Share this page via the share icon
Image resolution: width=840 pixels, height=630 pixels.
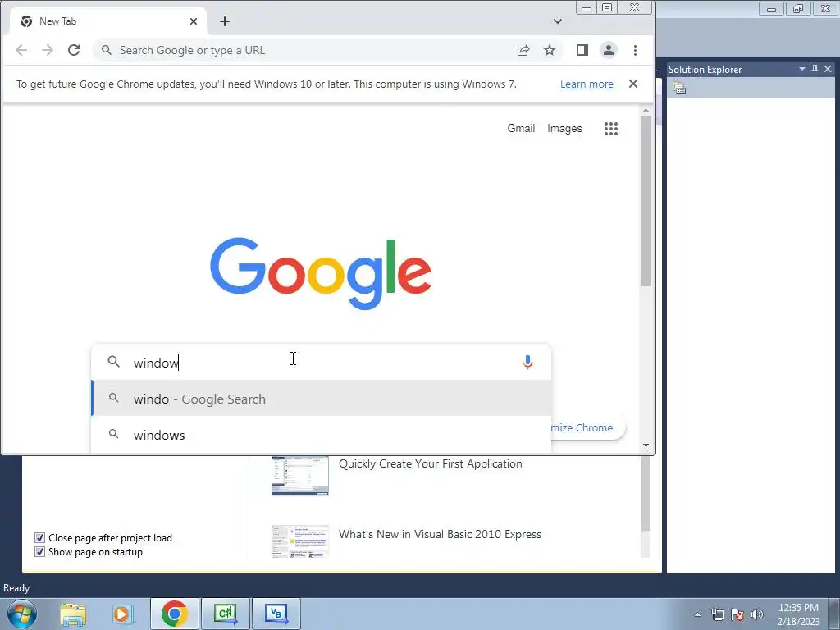(523, 50)
